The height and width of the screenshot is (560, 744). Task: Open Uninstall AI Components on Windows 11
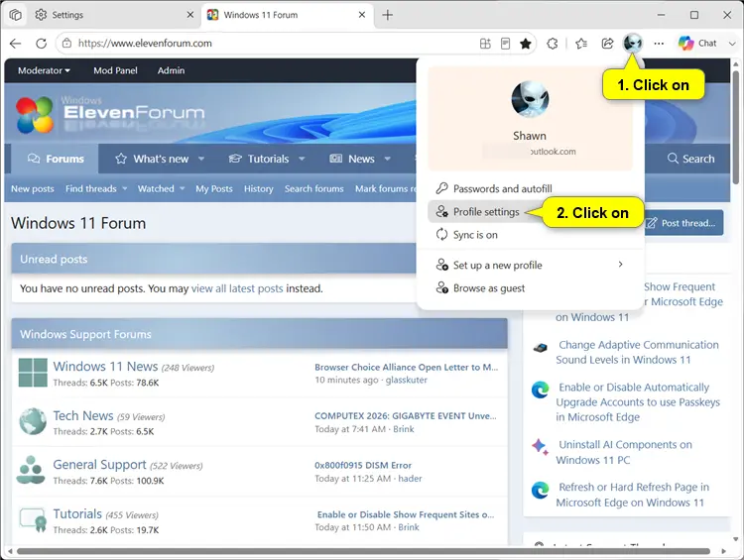point(624,452)
